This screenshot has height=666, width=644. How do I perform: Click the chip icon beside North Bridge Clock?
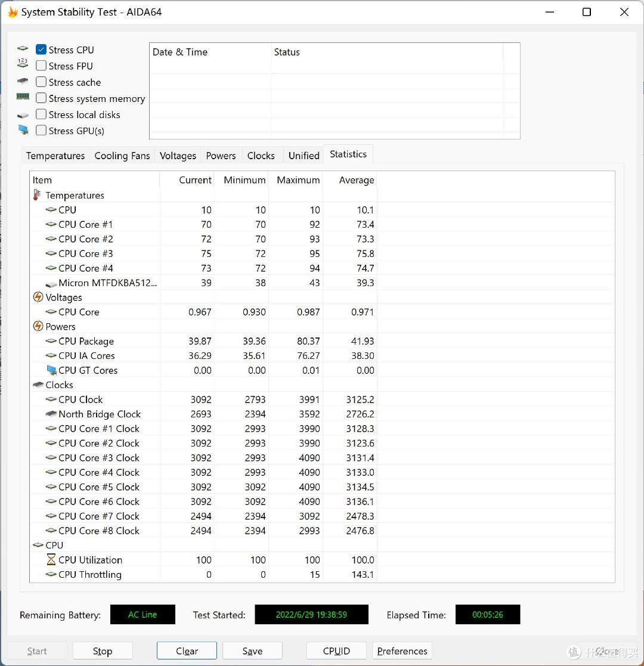tap(51, 413)
